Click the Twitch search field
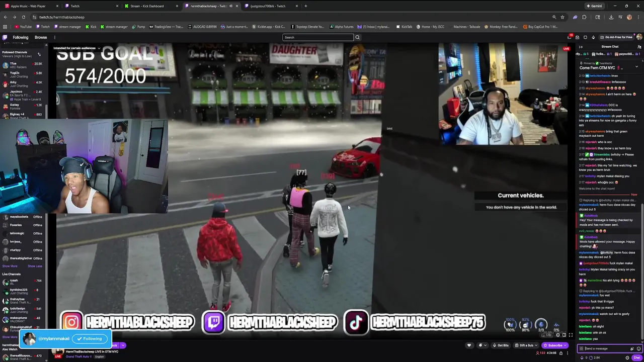 point(318,37)
